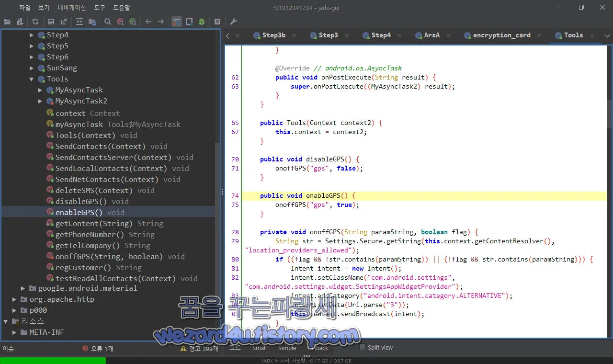Collapse the 리소스 node
Viewport: 613px width, 364px height.
pyautogui.click(x=6, y=321)
